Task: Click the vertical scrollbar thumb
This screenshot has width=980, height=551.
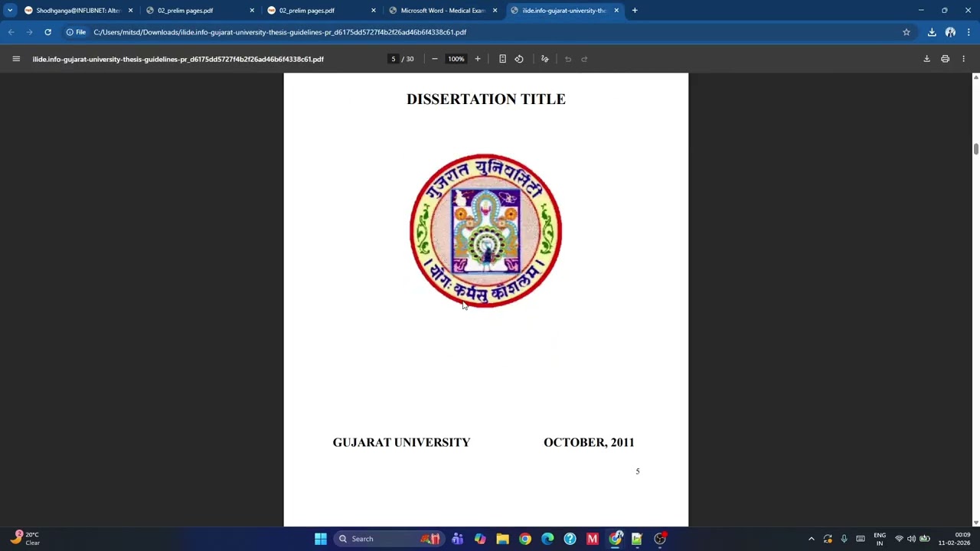Action: pyautogui.click(x=975, y=148)
